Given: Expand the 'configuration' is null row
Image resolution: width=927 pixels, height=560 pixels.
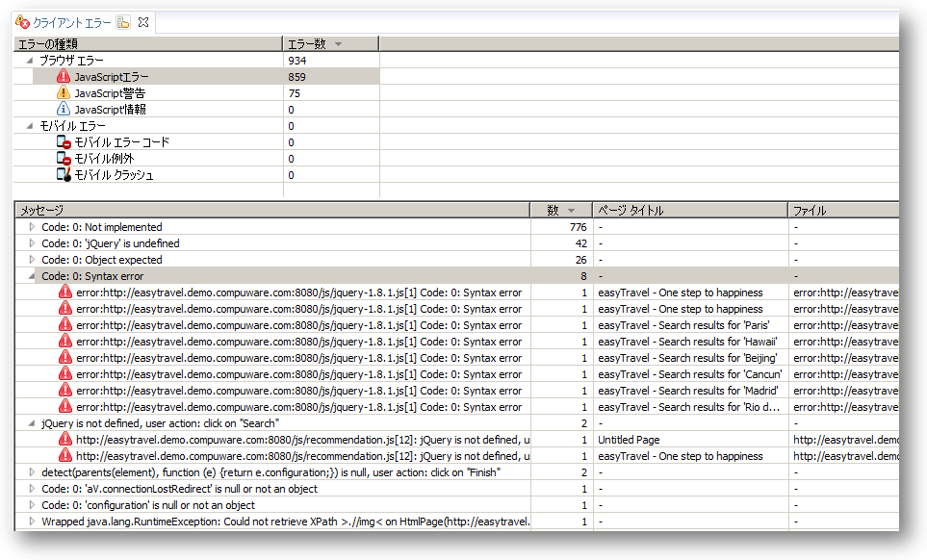Looking at the screenshot, I should [x=32, y=506].
